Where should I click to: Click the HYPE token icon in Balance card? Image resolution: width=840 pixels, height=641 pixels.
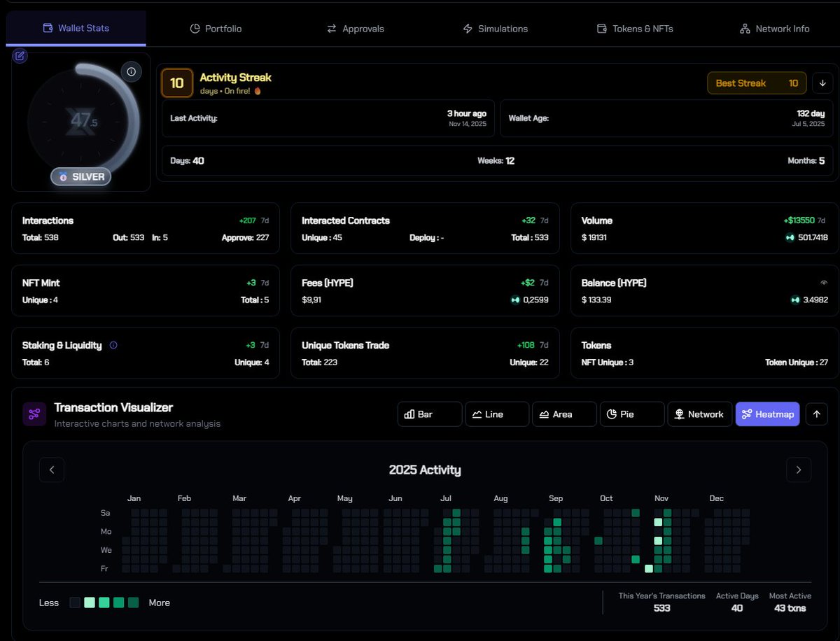pos(795,300)
